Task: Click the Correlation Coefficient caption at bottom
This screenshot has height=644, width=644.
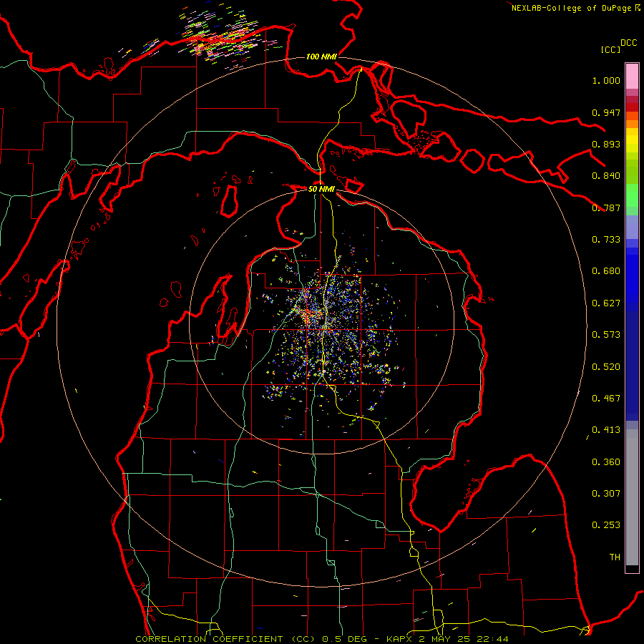Action: click(x=322, y=639)
